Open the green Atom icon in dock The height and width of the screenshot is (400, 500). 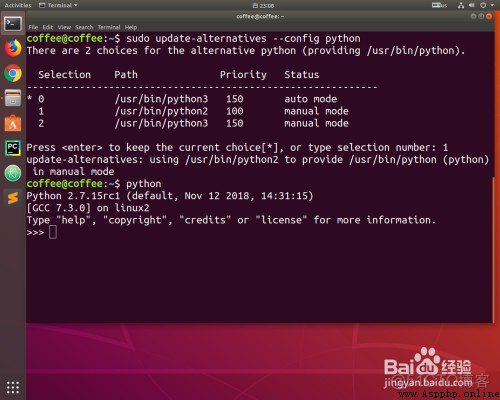click(13, 173)
